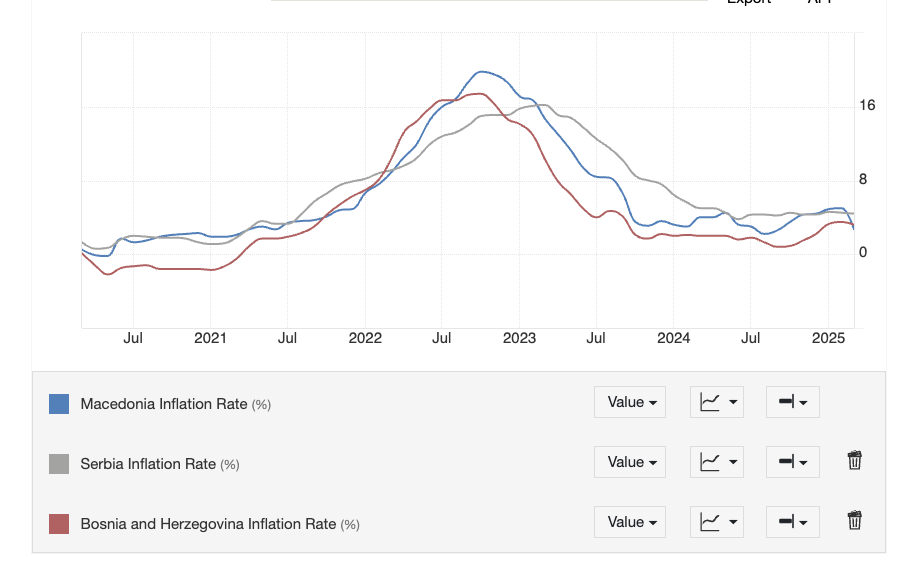Click the 2021 label on the time axis
This screenshot has width=900, height=573.
coord(210,338)
